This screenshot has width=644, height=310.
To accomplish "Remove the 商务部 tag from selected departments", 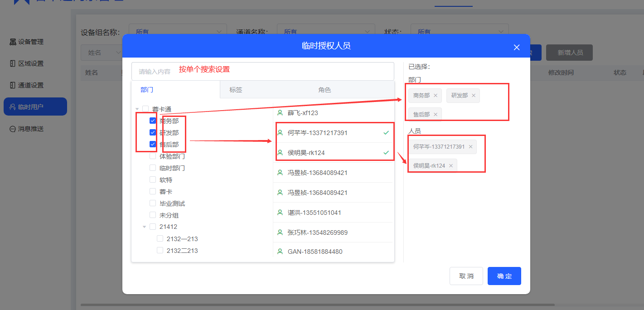I will pyautogui.click(x=436, y=96).
